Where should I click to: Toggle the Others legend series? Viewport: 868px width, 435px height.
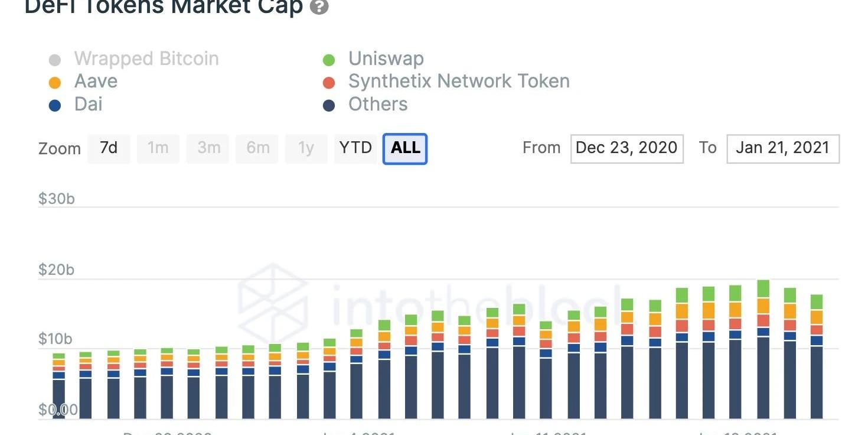tap(378, 105)
